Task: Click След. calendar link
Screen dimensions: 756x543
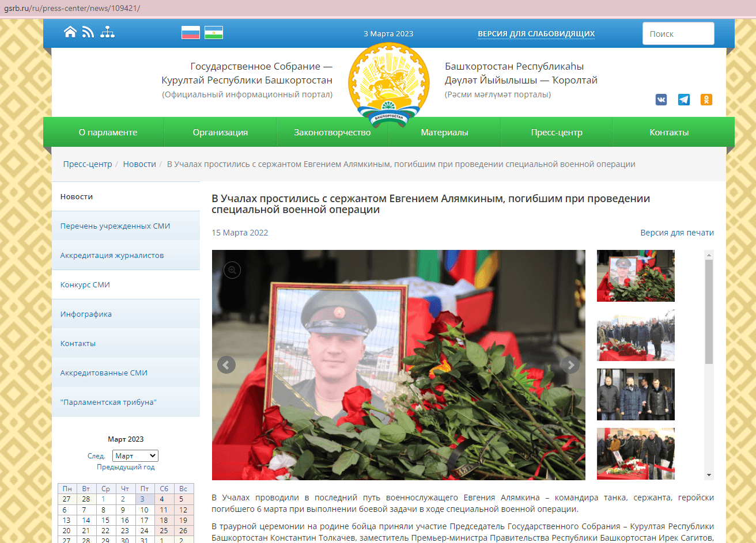Action: [96, 455]
